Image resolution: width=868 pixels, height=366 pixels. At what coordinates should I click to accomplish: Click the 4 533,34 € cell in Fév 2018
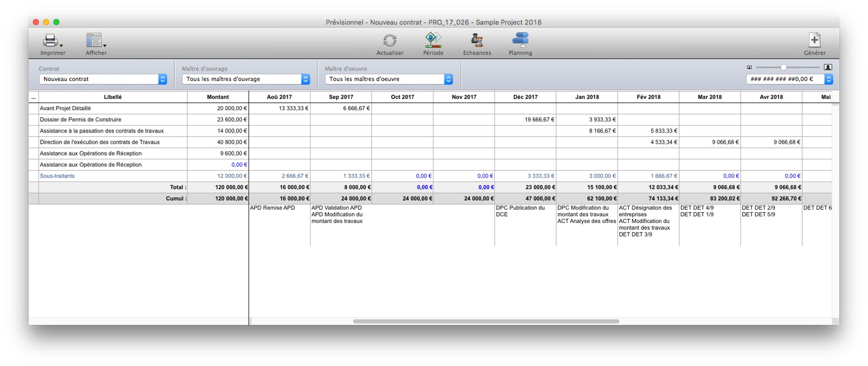(x=648, y=142)
